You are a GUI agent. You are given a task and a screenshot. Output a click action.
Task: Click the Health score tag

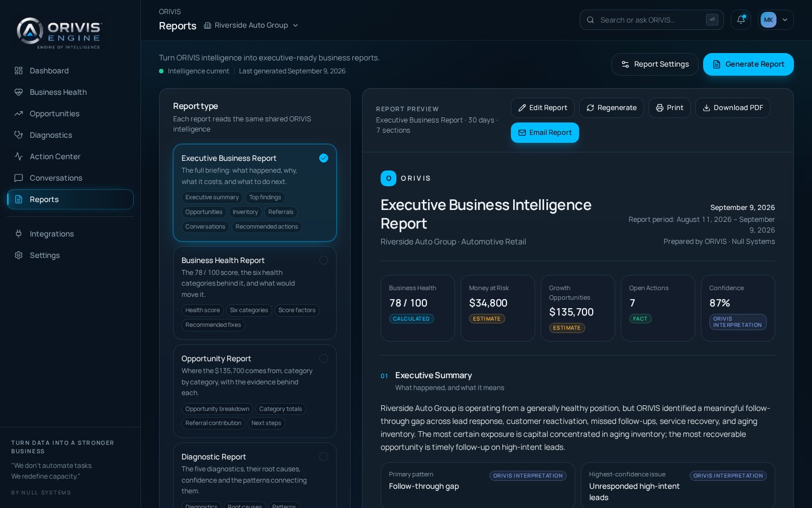(x=202, y=310)
